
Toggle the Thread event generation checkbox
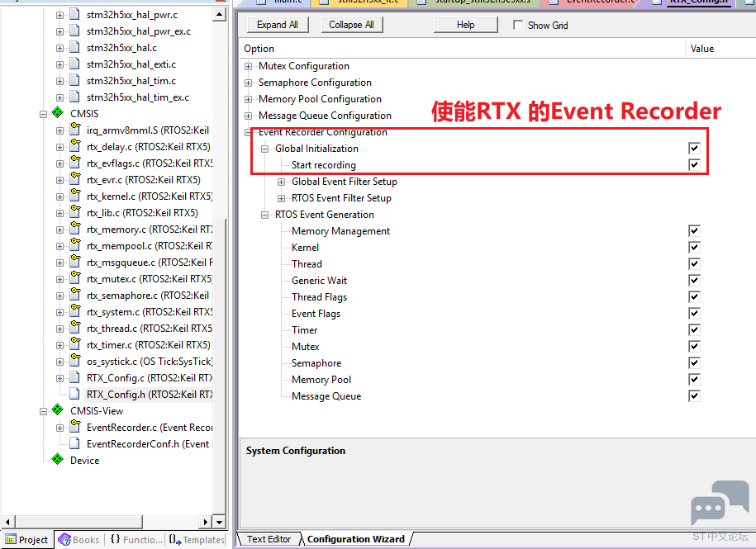click(x=694, y=264)
